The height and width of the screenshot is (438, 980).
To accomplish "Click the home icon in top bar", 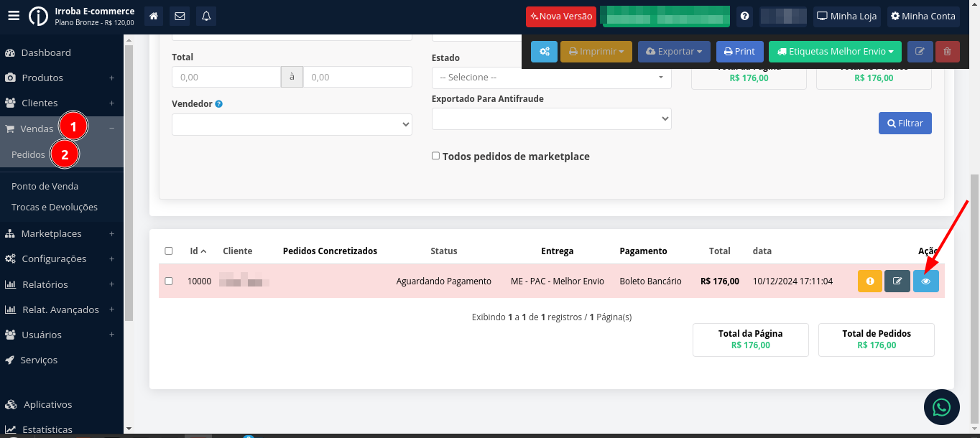I will (154, 16).
